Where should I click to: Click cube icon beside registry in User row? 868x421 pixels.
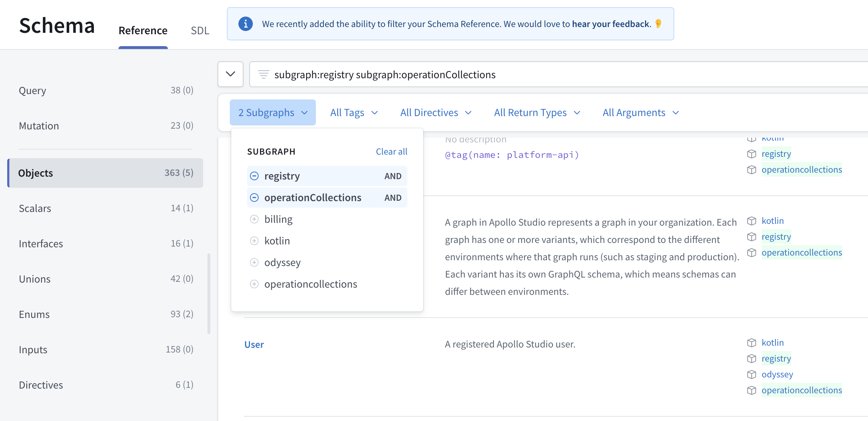tap(752, 359)
